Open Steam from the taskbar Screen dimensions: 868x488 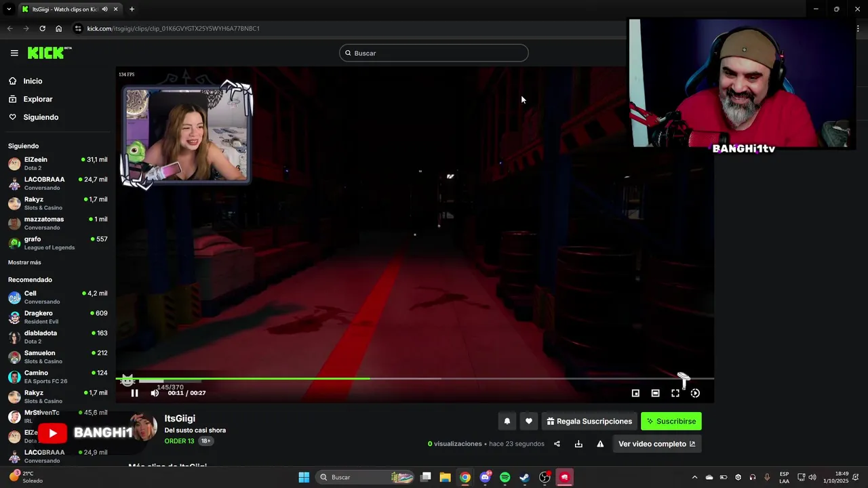(x=524, y=477)
